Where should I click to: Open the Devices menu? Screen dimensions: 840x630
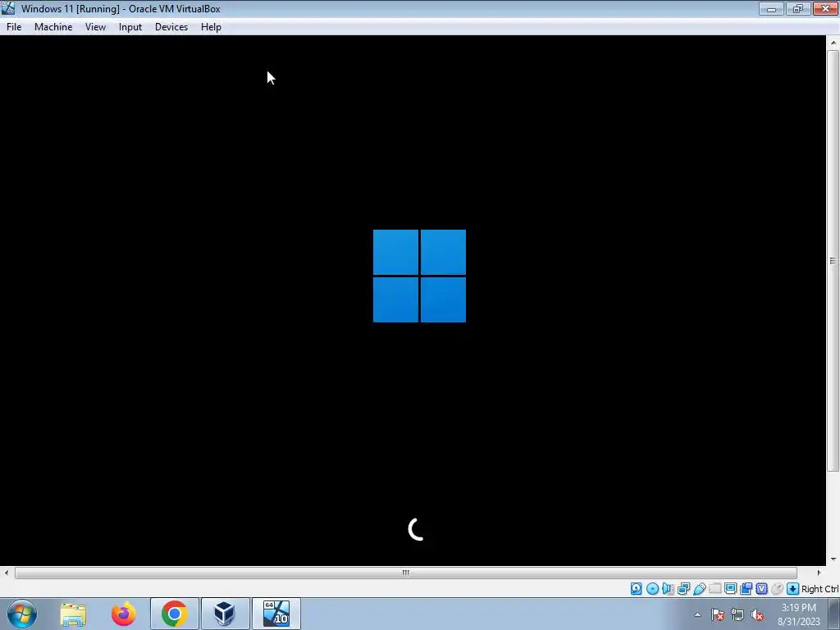pyautogui.click(x=171, y=27)
